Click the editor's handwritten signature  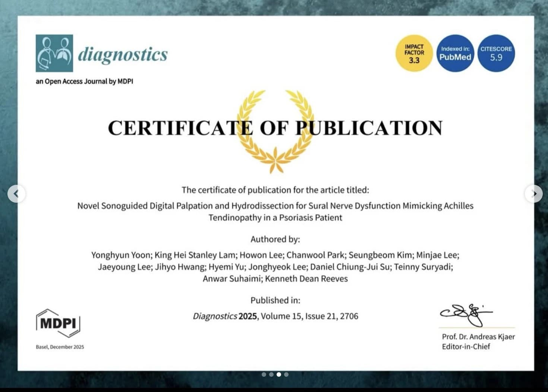[x=466, y=315]
